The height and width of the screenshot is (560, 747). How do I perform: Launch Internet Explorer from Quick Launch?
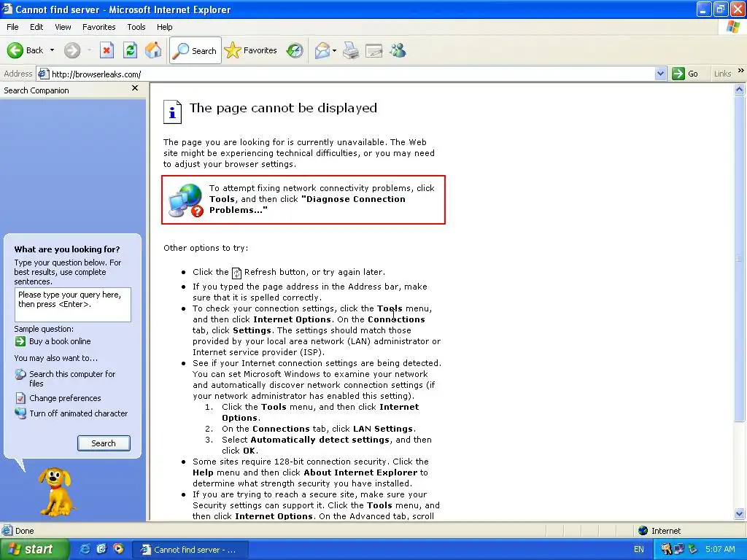point(85,549)
